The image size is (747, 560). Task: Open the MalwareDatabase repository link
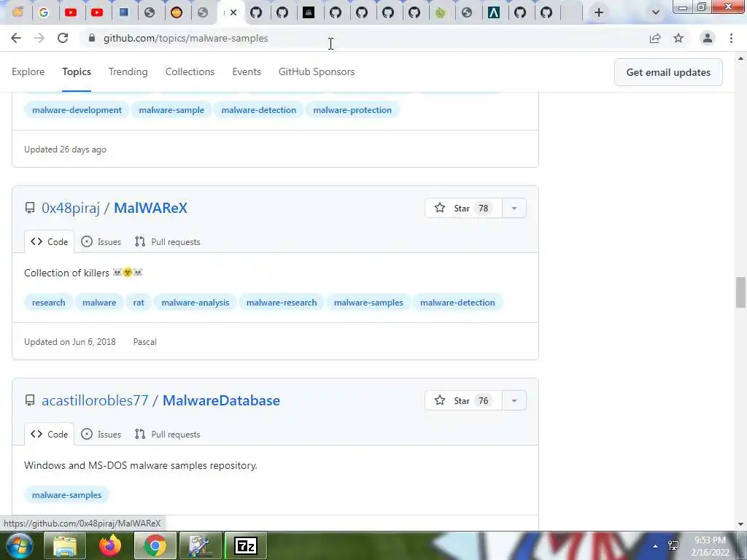[x=221, y=400]
